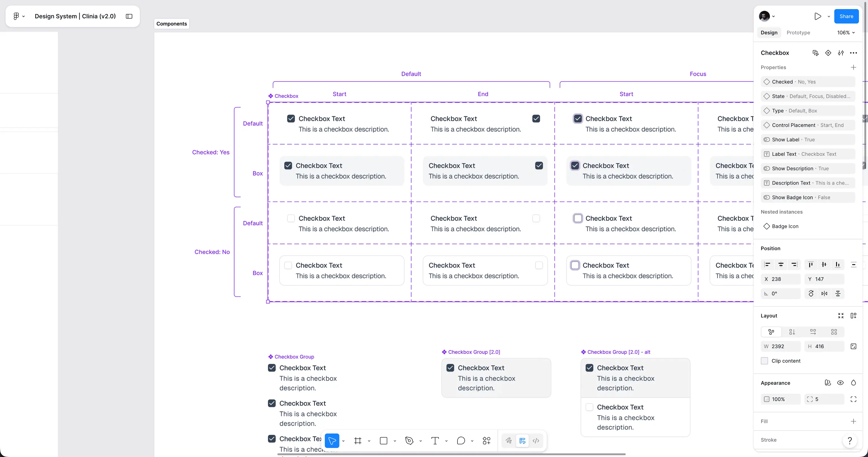Align horizontal centers
This screenshot has height=457, width=868.
tap(781, 264)
